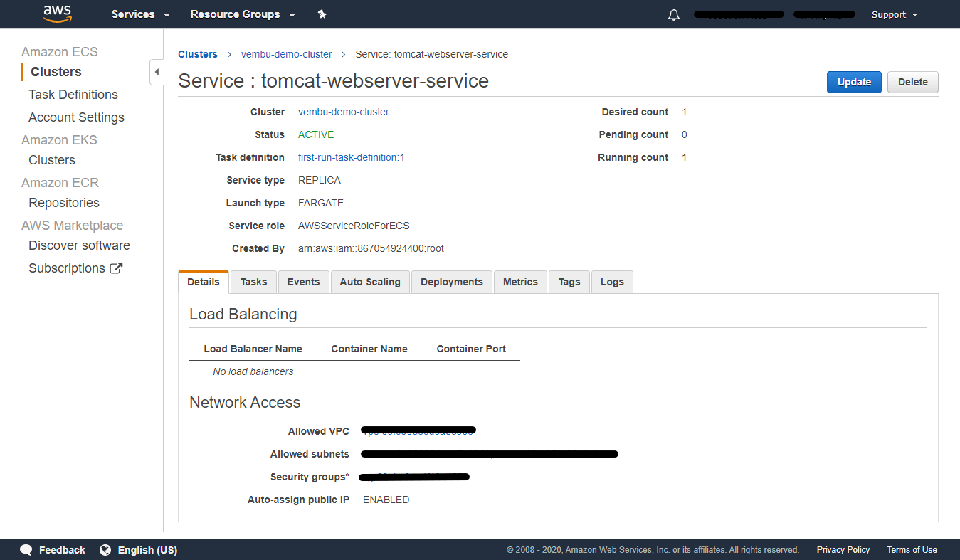Open Repositories under Amazon ECR
Screen dimensions: 960x560
64,203
